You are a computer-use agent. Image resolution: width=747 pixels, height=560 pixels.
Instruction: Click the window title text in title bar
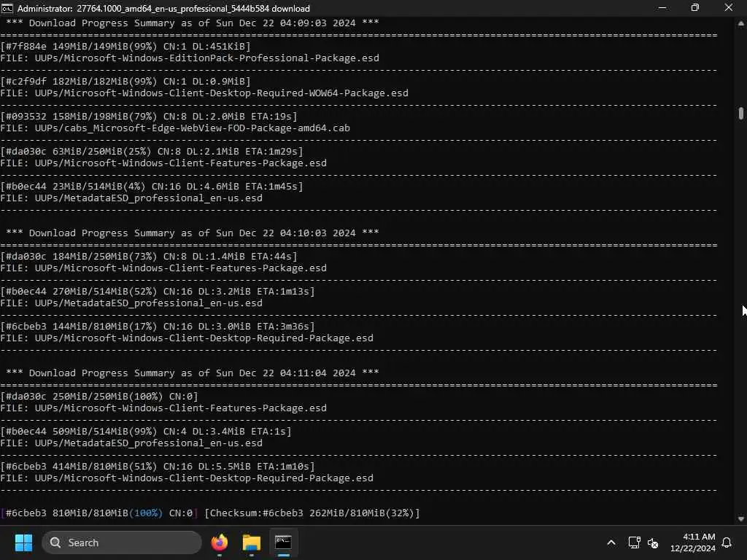click(163, 8)
